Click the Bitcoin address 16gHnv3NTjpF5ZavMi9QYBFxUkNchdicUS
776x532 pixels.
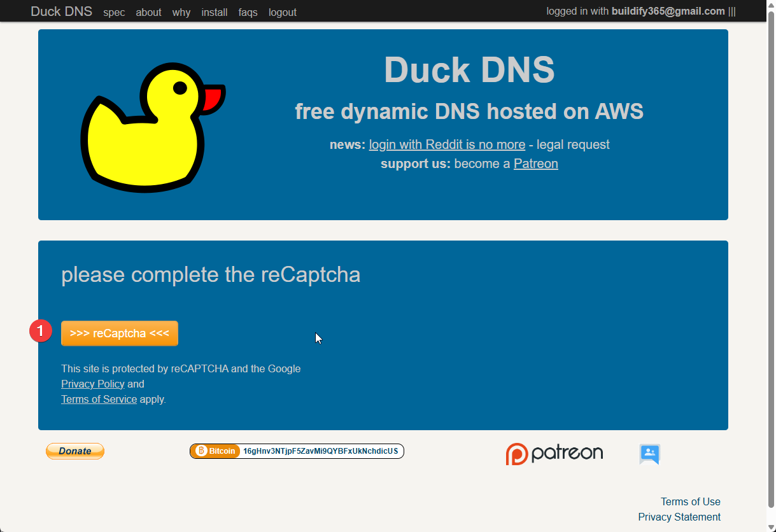[x=321, y=451]
